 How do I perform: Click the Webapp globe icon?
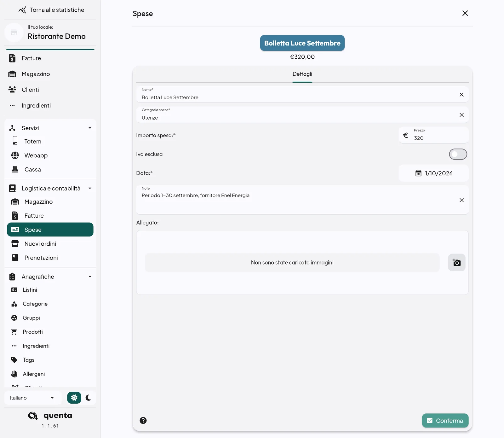click(x=15, y=155)
